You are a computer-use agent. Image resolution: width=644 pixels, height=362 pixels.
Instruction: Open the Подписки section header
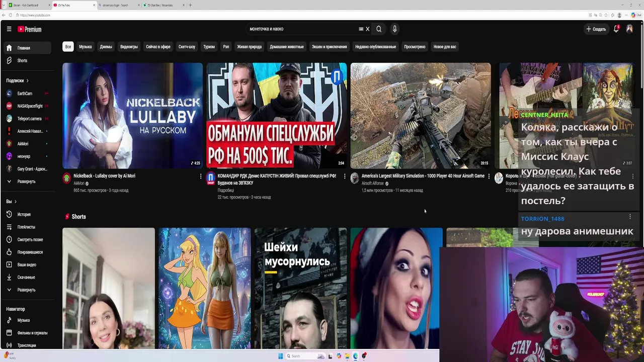(x=18, y=80)
